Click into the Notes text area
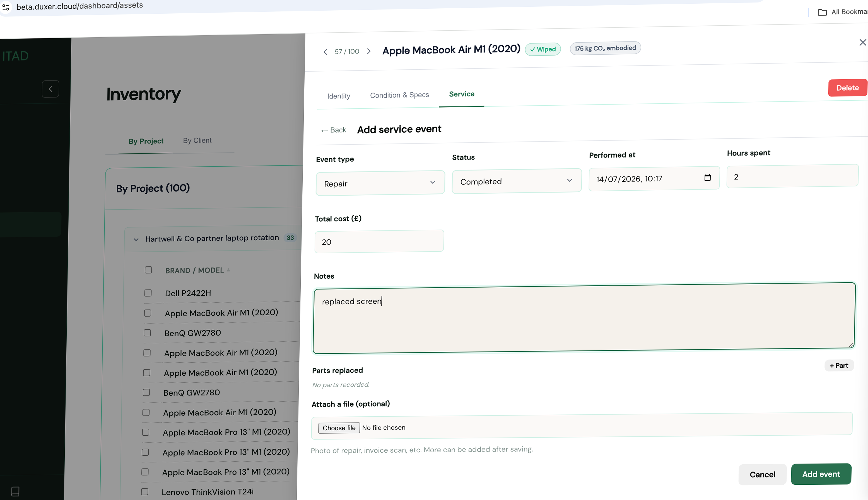868x500 pixels. click(584, 318)
